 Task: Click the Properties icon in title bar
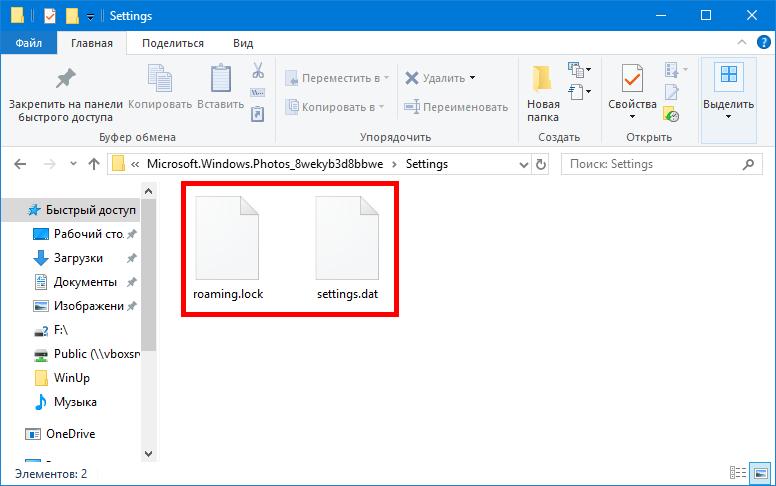click(x=50, y=16)
